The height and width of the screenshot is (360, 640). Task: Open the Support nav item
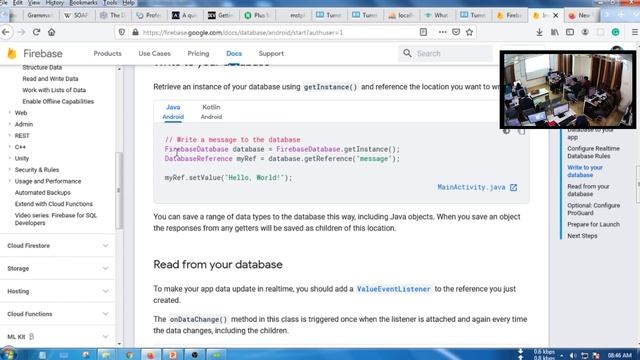point(271,53)
